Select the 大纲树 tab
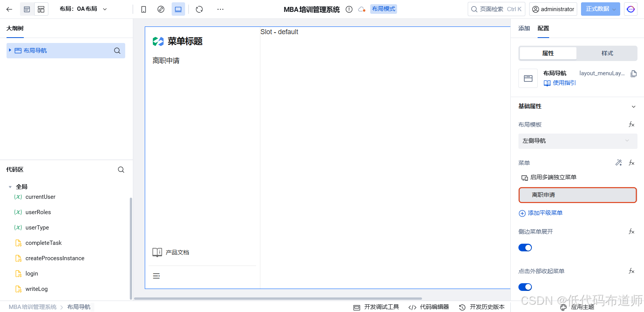Screen dimensions: 644x312 (x=15, y=28)
